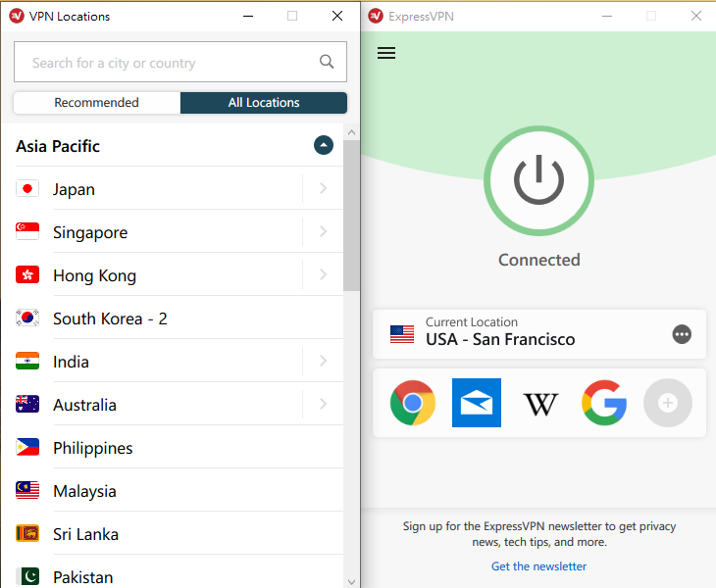Launch the Chrome shortcut
The image size is (716, 588).
click(413, 403)
